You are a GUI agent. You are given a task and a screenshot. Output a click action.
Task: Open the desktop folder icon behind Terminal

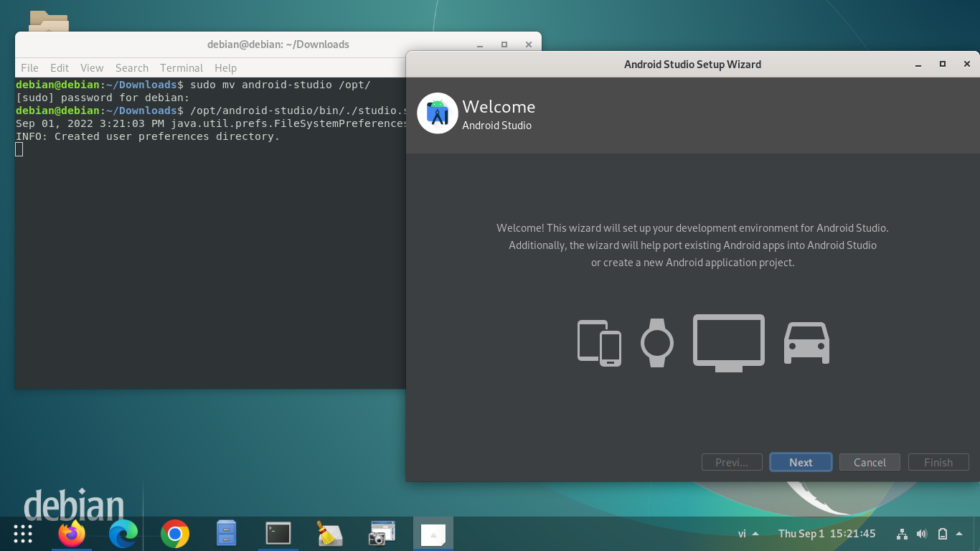49,21
